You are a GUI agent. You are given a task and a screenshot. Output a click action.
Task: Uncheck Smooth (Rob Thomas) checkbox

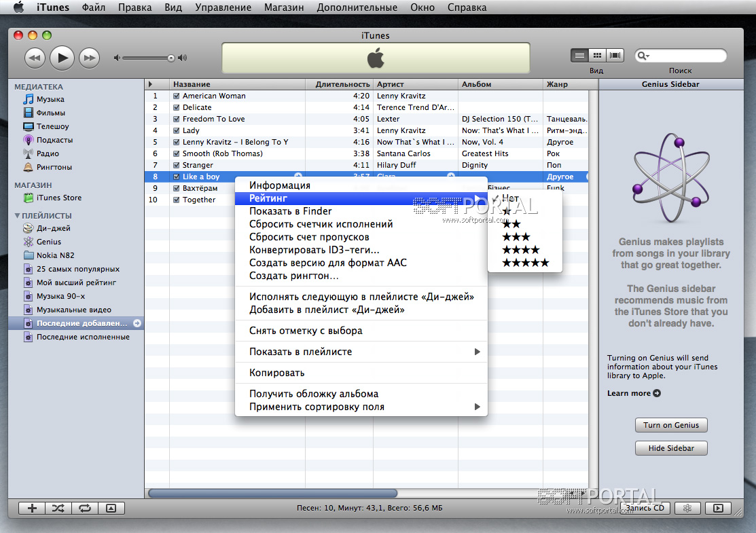[177, 153]
